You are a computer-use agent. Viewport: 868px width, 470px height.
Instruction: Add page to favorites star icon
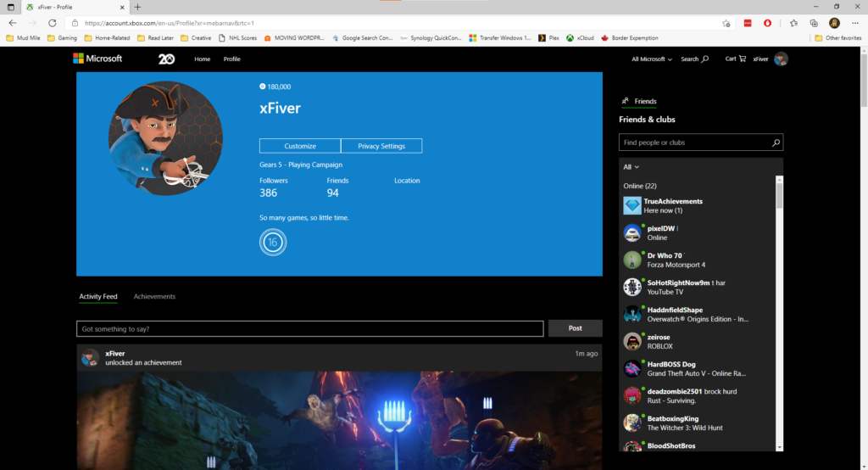(726, 23)
